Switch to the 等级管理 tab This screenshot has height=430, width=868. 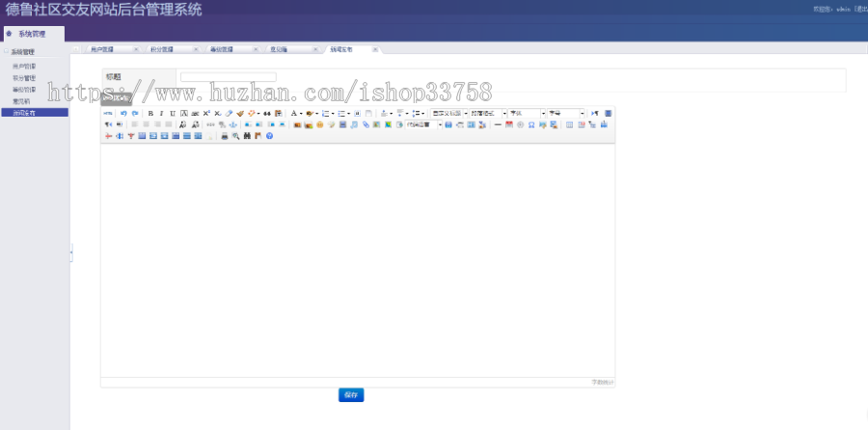point(222,49)
